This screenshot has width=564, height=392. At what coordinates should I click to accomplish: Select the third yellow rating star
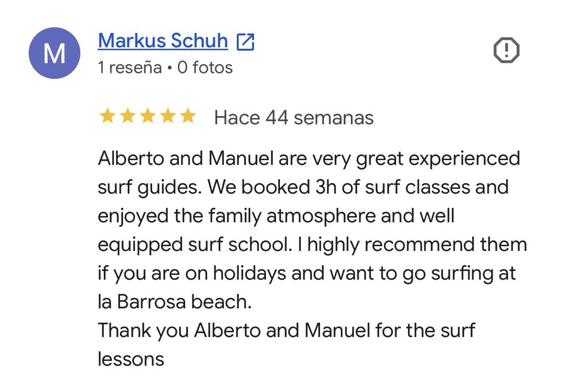coord(148,117)
